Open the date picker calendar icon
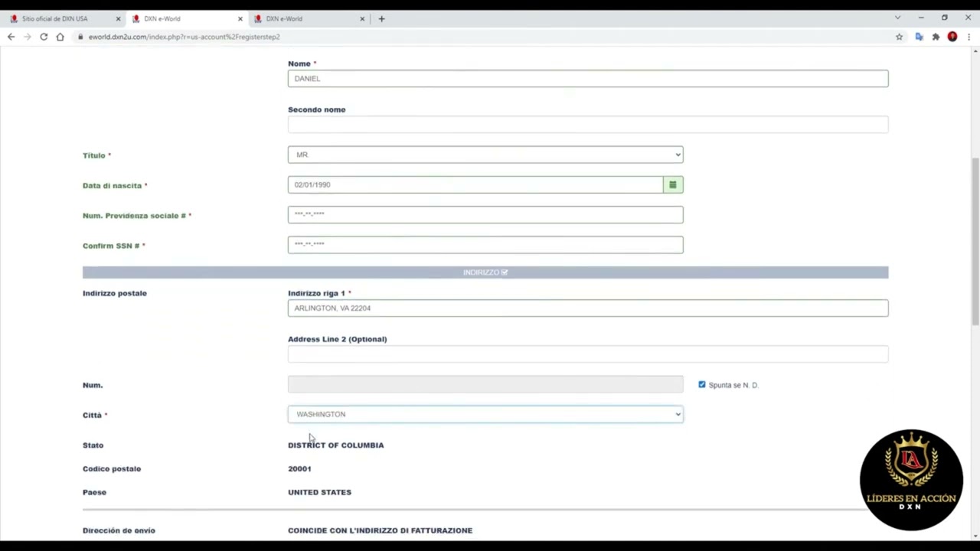The width and height of the screenshot is (980, 551). 673,184
